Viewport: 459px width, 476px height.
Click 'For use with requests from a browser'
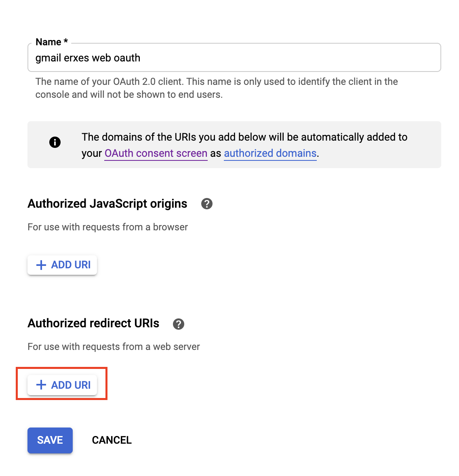(107, 227)
